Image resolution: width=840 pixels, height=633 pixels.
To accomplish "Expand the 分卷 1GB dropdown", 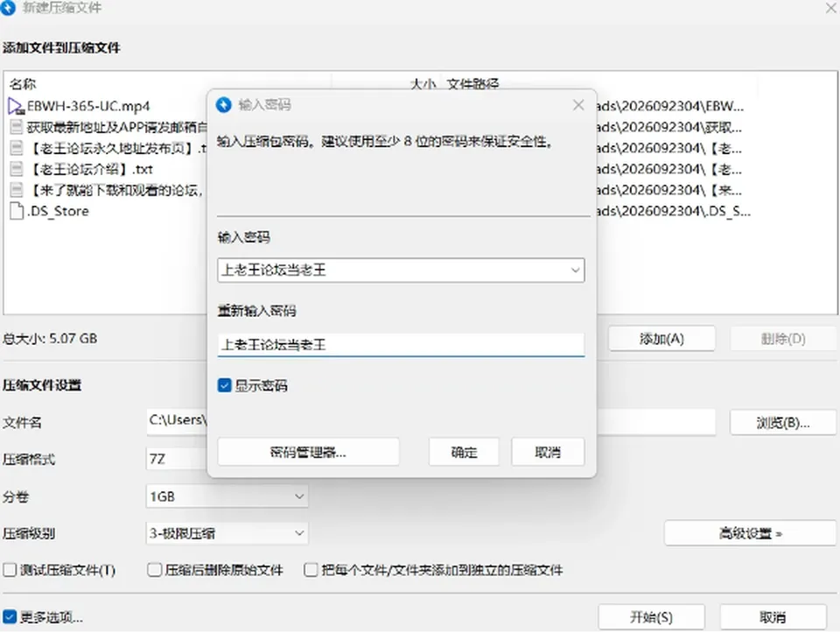I will pyautogui.click(x=227, y=497).
